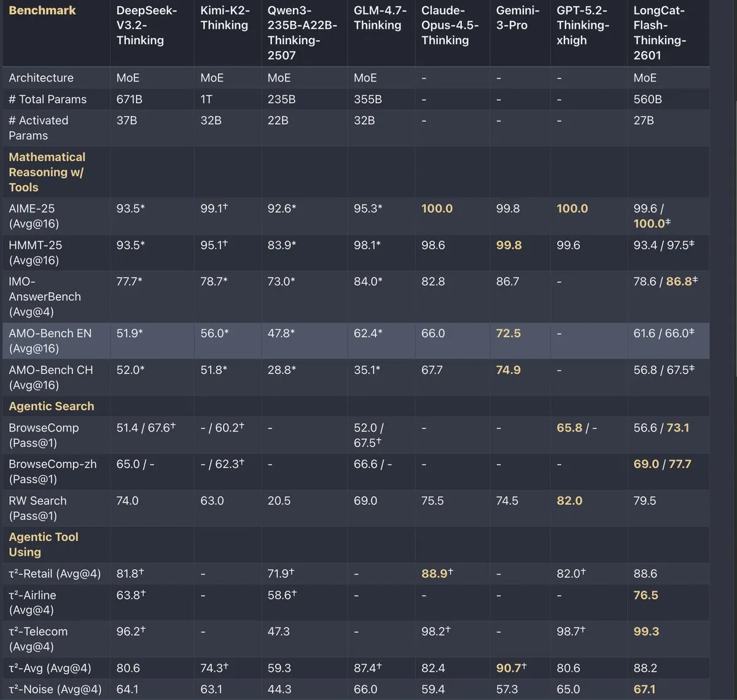Click the Mathematical Reasoning w/ Tools section heading
Image resolution: width=737 pixels, height=700 pixels.
pyautogui.click(x=47, y=172)
